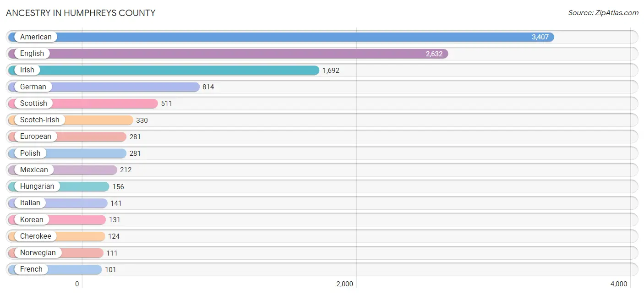Click the value 156 beside Hungarian bar
This screenshot has height=295, width=644.
coord(118,186)
